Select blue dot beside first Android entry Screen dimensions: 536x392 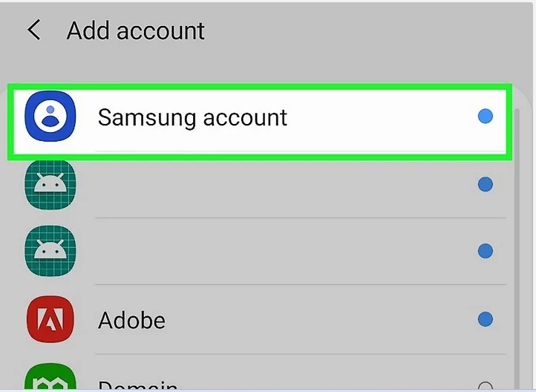485,184
